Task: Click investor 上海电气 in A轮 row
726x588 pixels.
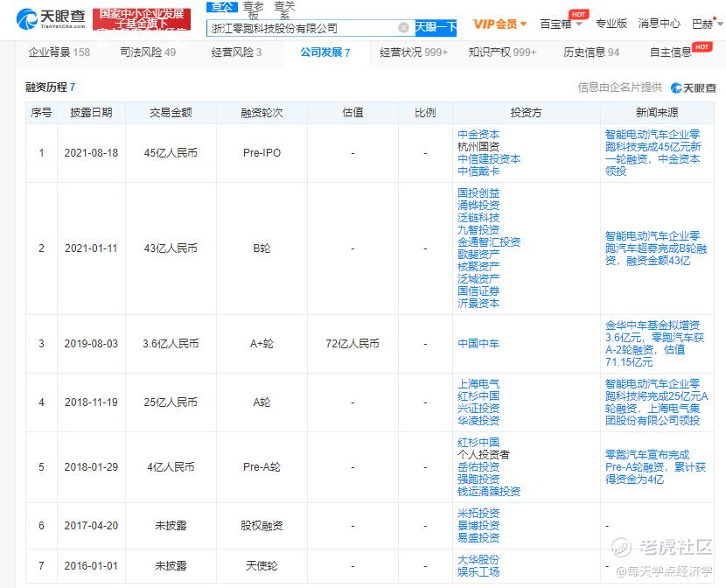Action: click(x=478, y=383)
